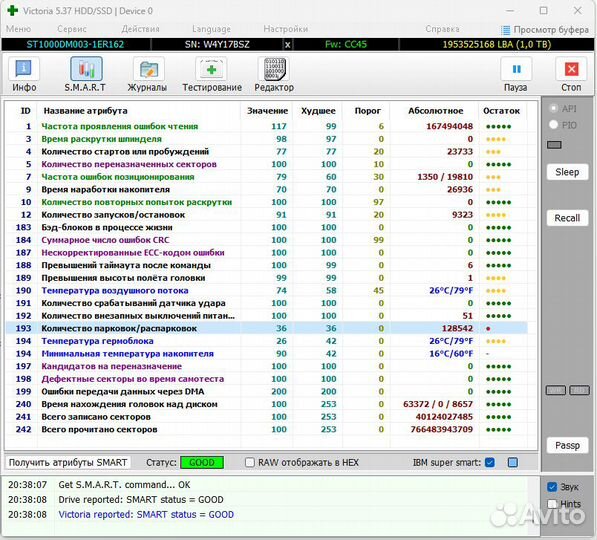Open the Редактор hex editor icon

click(x=274, y=69)
